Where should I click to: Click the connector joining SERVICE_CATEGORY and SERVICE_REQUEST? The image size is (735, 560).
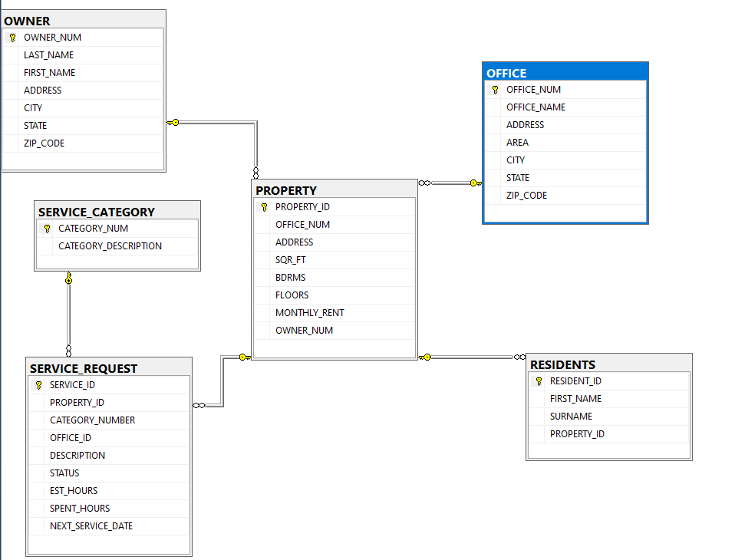click(68, 315)
